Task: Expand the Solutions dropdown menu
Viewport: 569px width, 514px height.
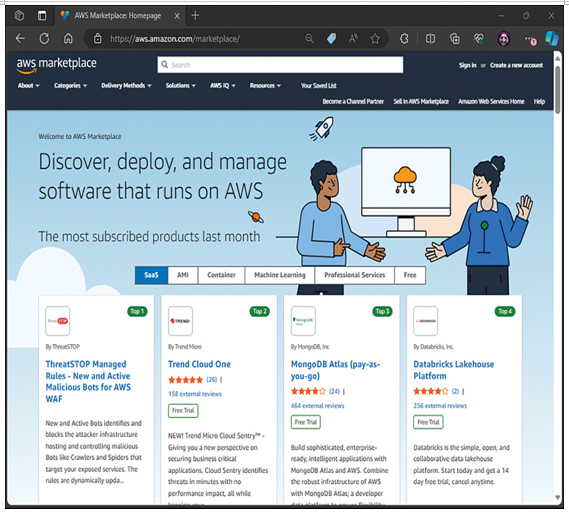Action: (181, 86)
